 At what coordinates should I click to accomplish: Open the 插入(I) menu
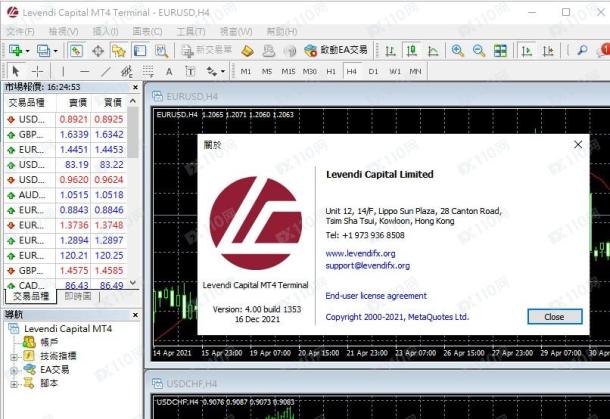pos(105,31)
